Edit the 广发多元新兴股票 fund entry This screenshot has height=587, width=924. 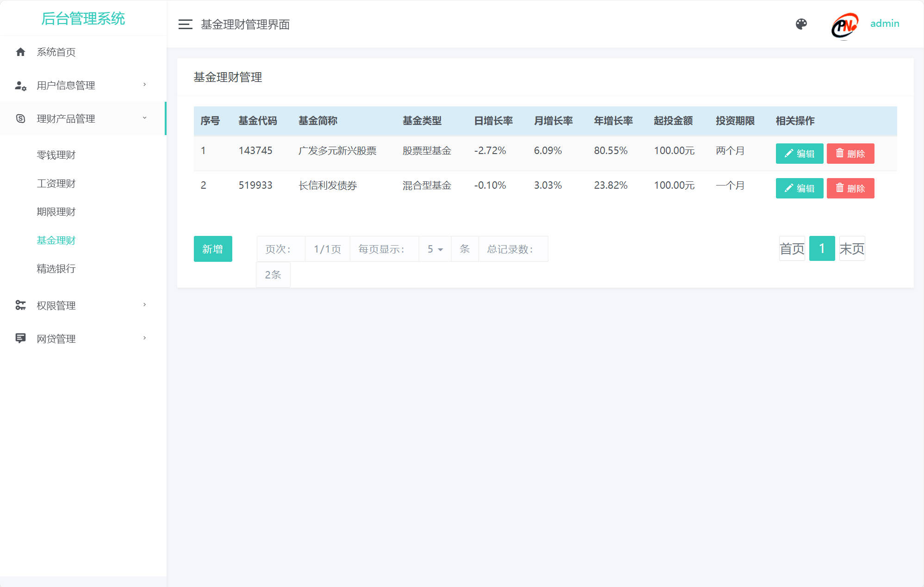[799, 153]
